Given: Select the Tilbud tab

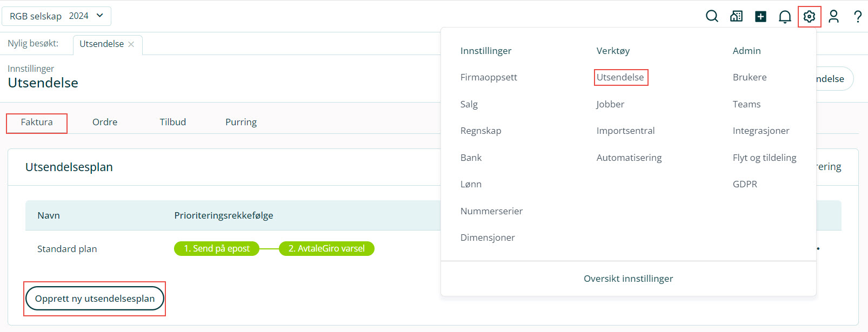Looking at the screenshot, I should click(173, 122).
